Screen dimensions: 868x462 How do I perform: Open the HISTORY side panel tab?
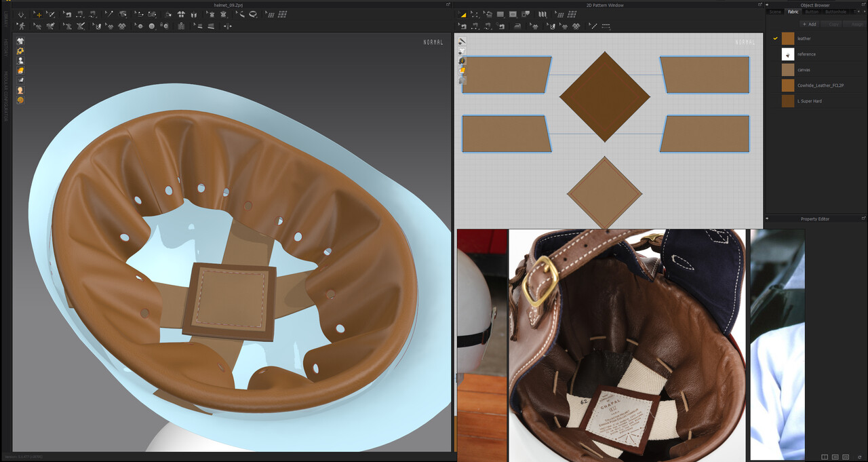pos(5,47)
